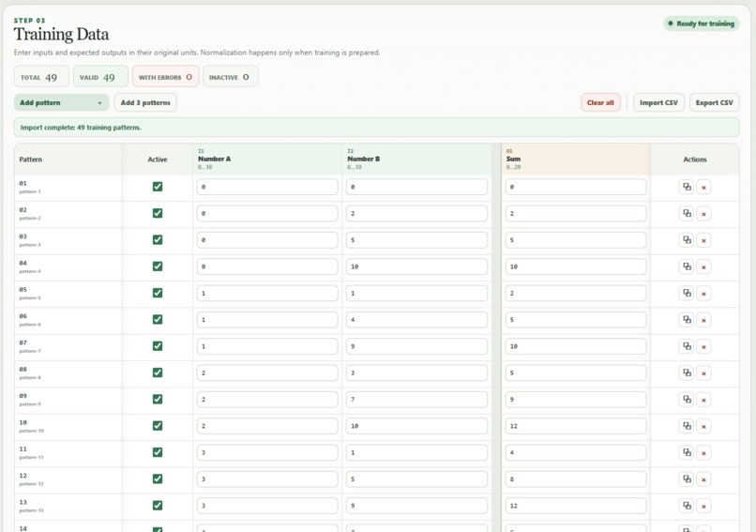The height and width of the screenshot is (532, 756).
Task: Duplicate pattern 10 row
Action: point(686,426)
